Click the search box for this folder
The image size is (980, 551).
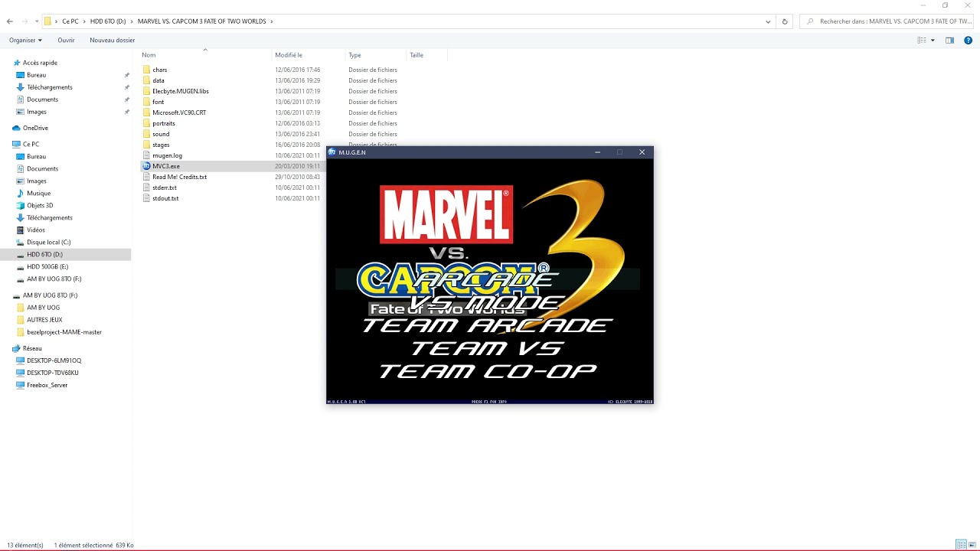887,21
